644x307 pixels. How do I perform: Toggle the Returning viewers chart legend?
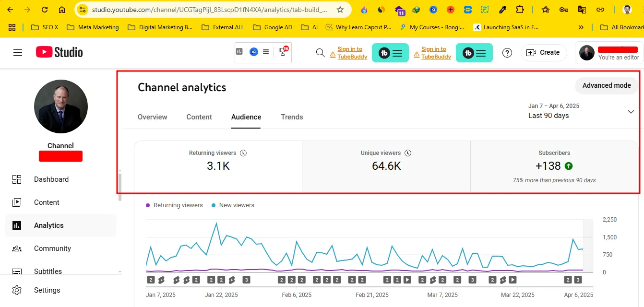[174, 205]
